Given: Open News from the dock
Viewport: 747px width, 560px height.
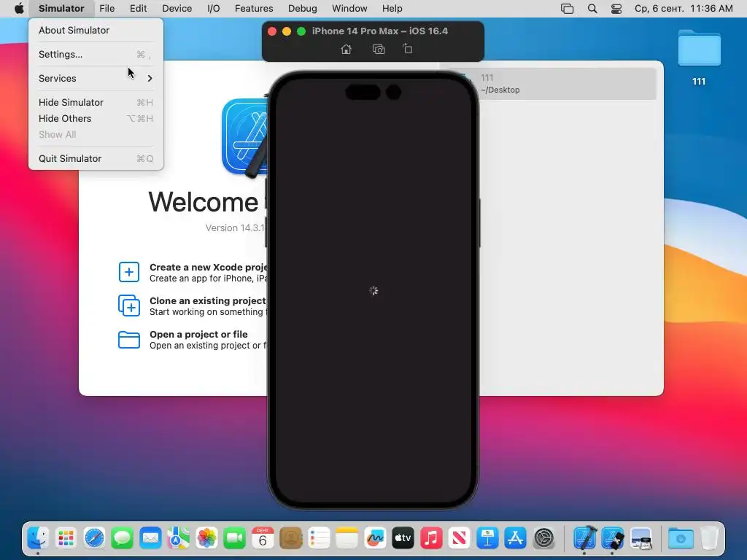Looking at the screenshot, I should tap(460, 539).
